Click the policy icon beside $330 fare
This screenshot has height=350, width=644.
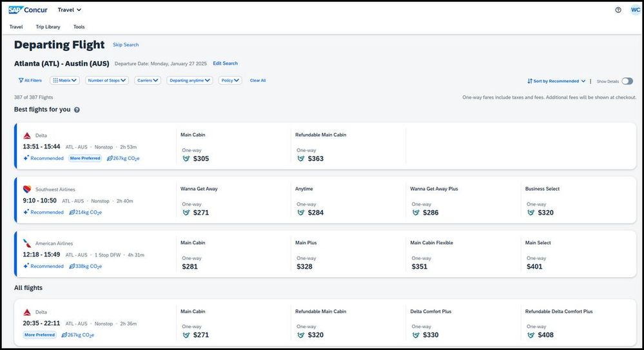(x=416, y=335)
